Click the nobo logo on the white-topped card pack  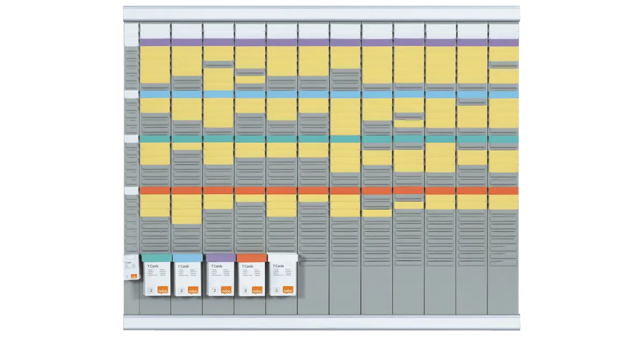(x=288, y=290)
